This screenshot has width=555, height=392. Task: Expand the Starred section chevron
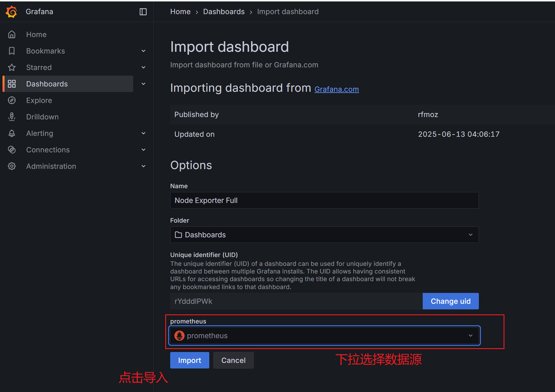(x=143, y=67)
